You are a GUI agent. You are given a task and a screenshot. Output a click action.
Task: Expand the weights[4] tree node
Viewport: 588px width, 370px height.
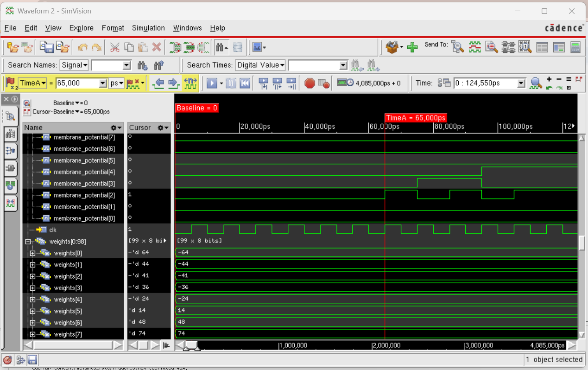point(32,300)
